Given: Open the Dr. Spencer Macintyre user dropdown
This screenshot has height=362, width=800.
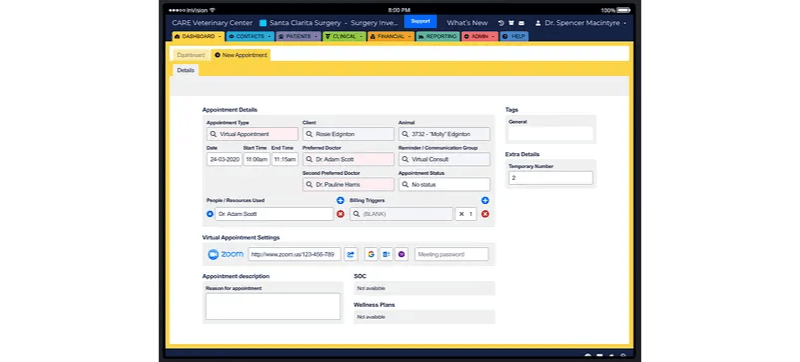Looking at the screenshot, I should pyautogui.click(x=581, y=23).
